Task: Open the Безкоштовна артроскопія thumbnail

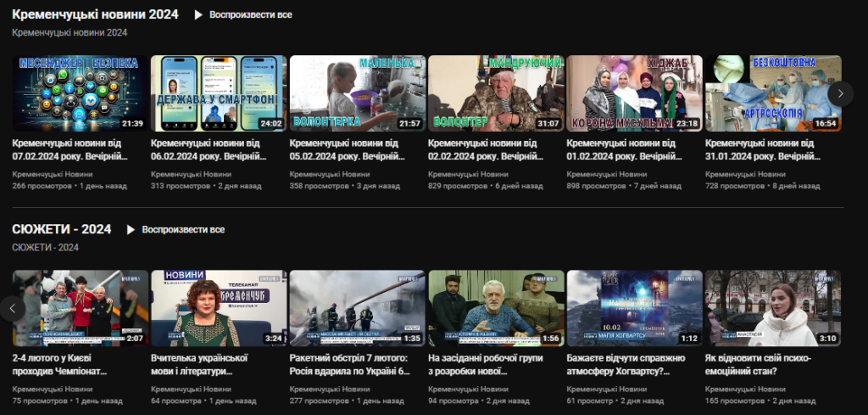Action: (772, 93)
